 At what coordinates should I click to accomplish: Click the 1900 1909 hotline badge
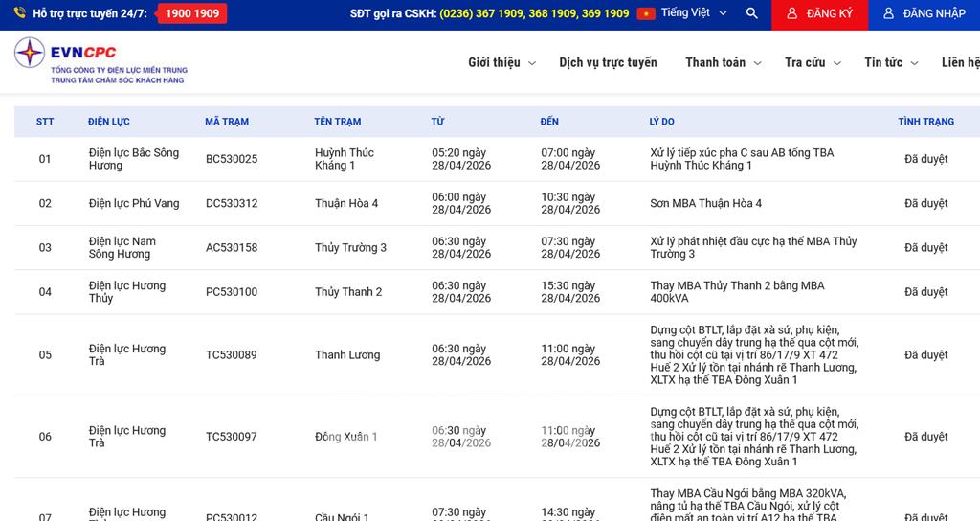click(191, 14)
